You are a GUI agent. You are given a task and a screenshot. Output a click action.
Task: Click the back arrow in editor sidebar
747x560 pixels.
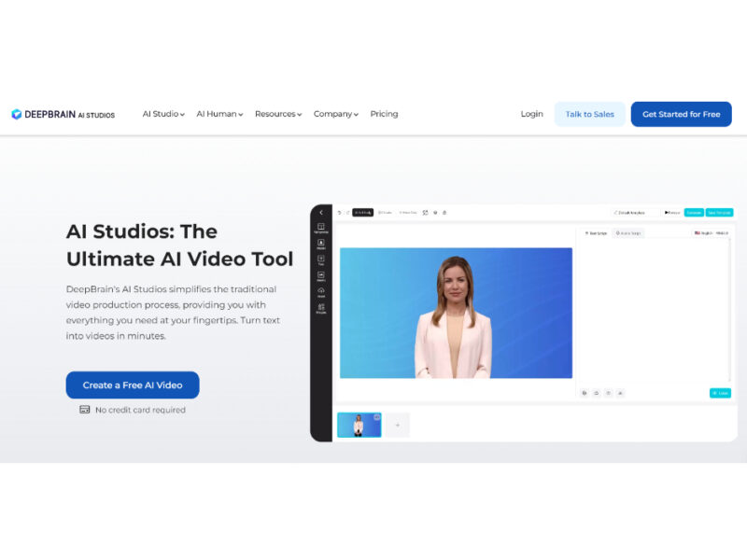click(x=321, y=213)
